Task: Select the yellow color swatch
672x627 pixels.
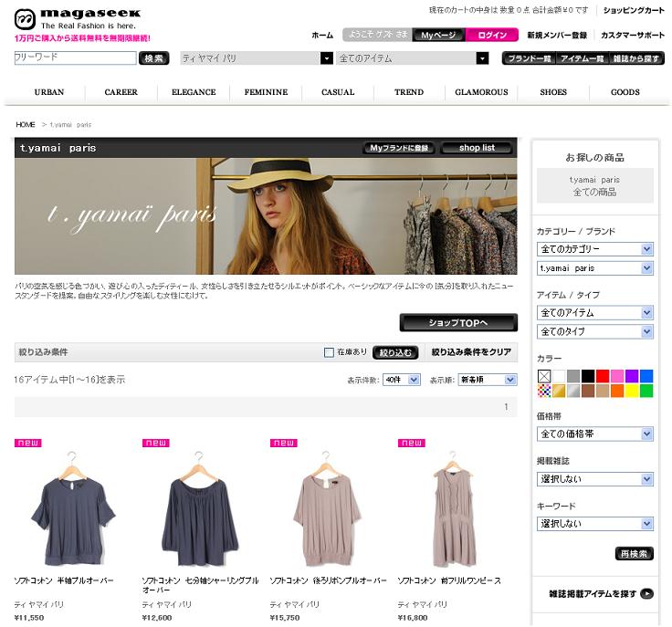Action: pos(632,391)
